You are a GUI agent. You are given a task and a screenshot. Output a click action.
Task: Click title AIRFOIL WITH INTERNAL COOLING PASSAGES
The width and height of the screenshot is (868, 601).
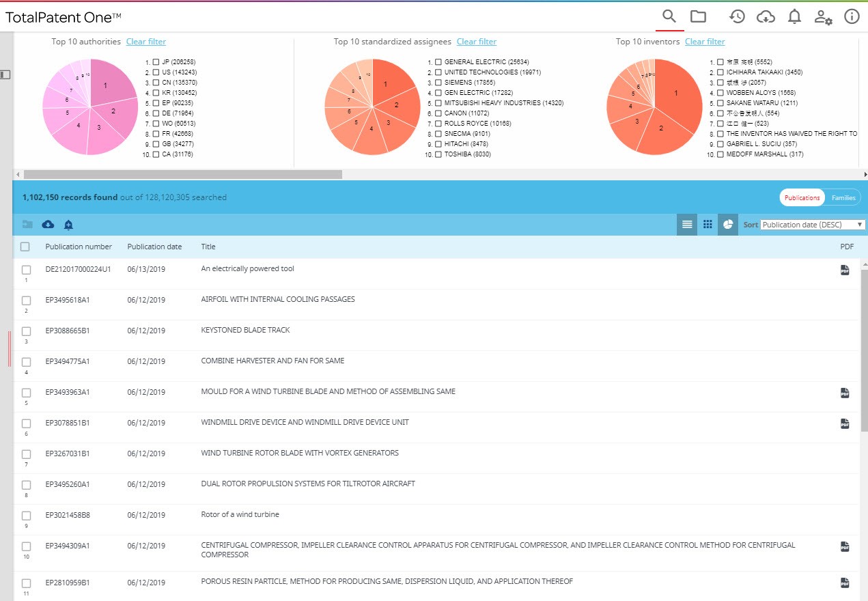[278, 299]
